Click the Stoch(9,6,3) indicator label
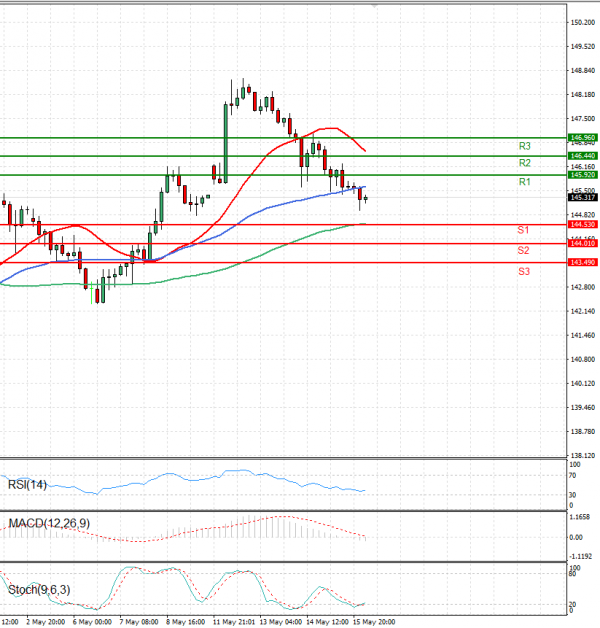 (39, 590)
